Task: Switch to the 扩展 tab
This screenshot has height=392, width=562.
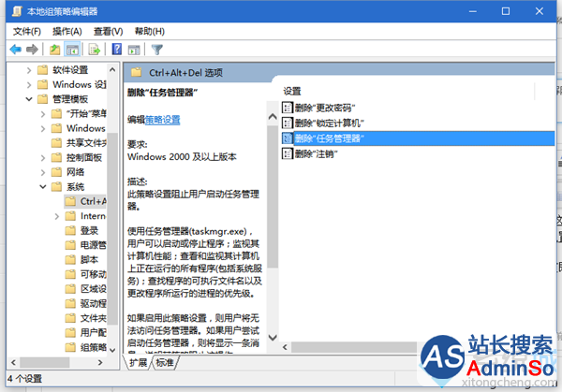Action: point(138,363)
